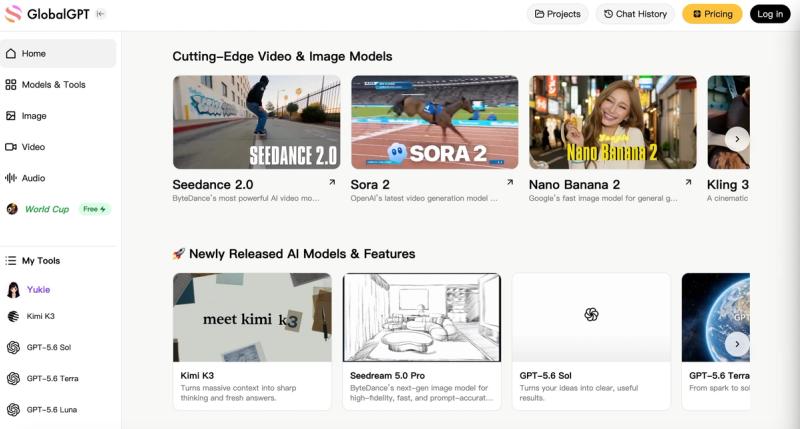The height and width of the screenshot is (429, 800).
Task: Collapse the sidebar with the toggle arrow
Action: click(x=101, y=14)
